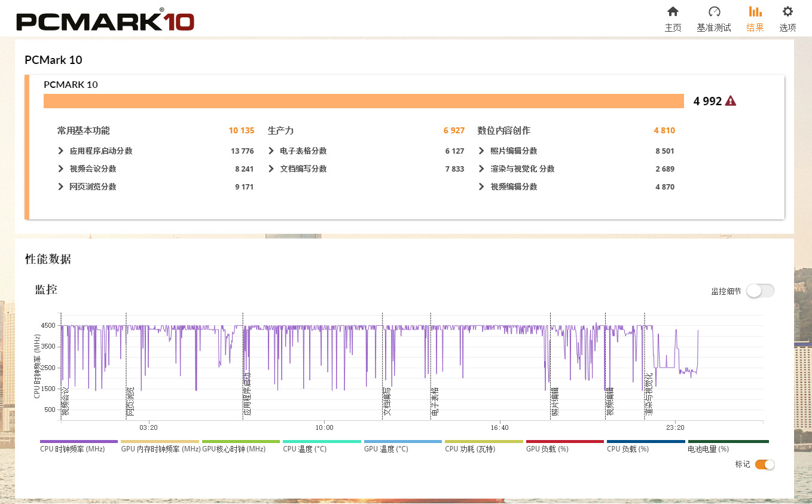Click the 生产力 category heading
Screen dimensions: 812x504
tap(281, 130)
